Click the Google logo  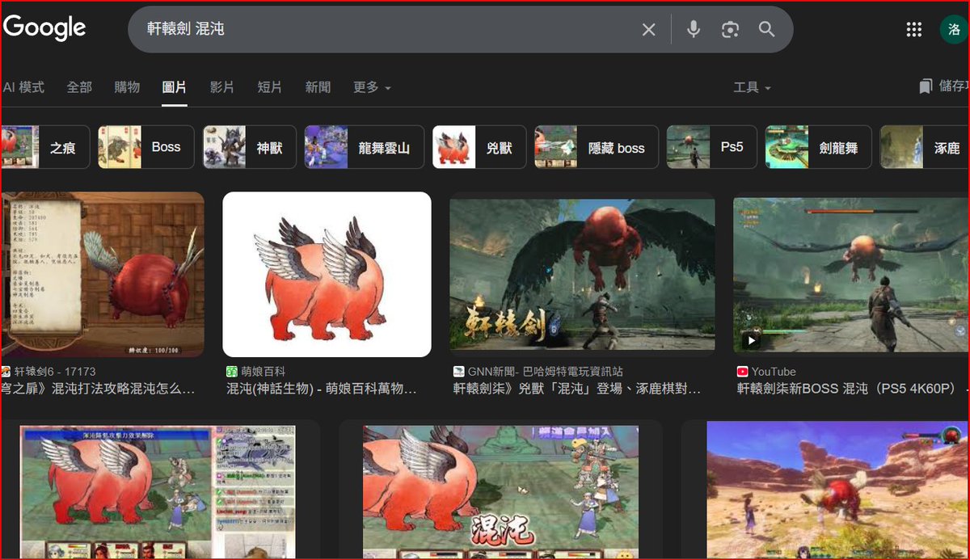[44, 28]
